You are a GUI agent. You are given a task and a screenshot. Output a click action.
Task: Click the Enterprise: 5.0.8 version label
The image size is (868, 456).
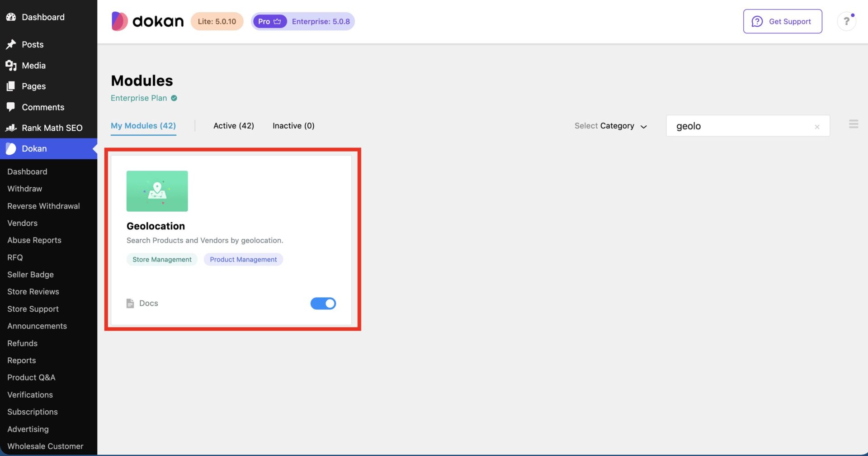point(321,21)
